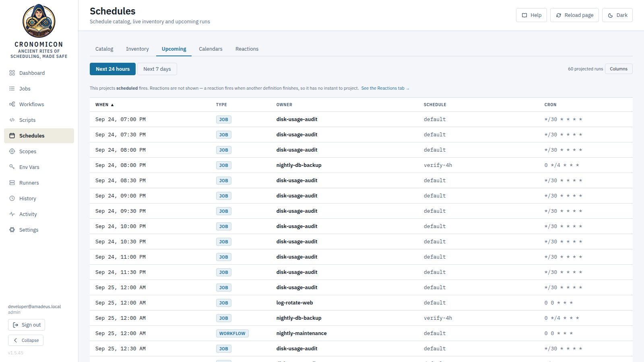Viewport: 644px width, 362px height.
Task: Click nightly-db-backup in Sep 24, 08:00 PM row
Action: 299,165
